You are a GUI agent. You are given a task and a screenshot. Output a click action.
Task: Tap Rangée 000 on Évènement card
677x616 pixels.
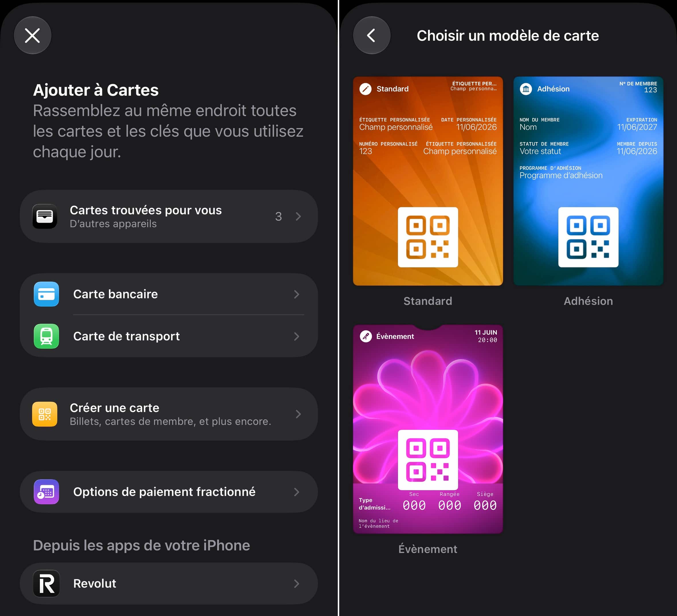[450, 501]
